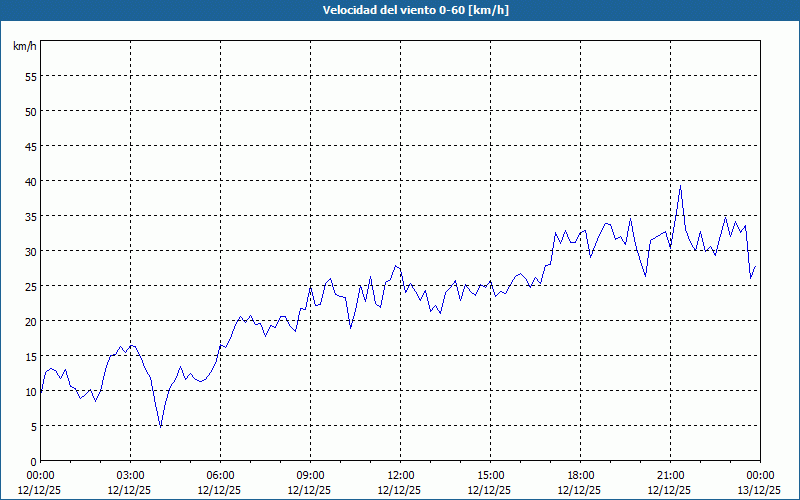Viewport: 800px width, 500px height.
Task: Select the '12:00' time label on x-axis
Action: point(400,475)
